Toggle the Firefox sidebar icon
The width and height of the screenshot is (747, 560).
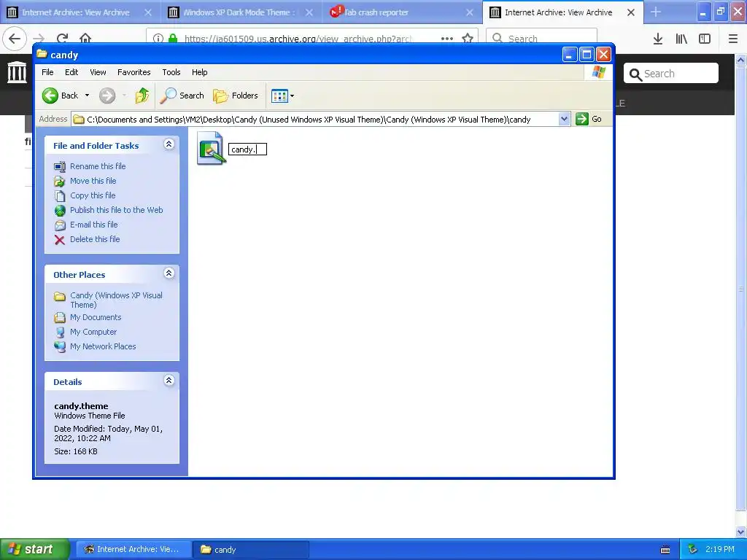click(705, 39)
